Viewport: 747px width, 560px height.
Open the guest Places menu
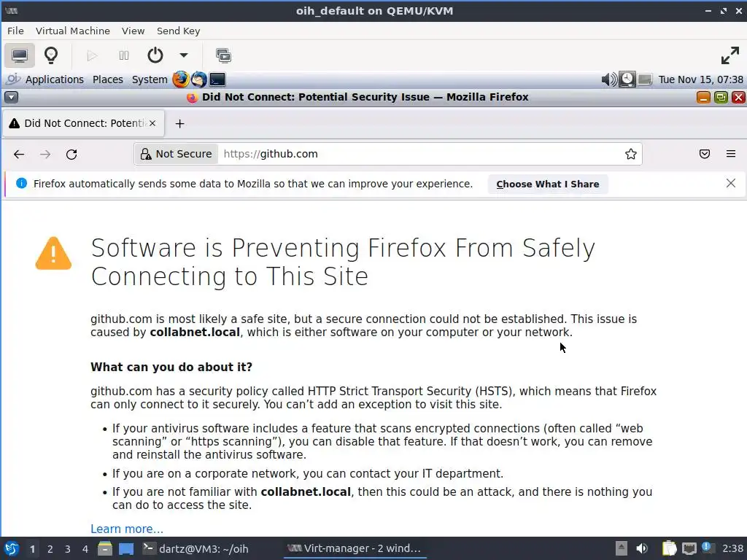point(108,79)
